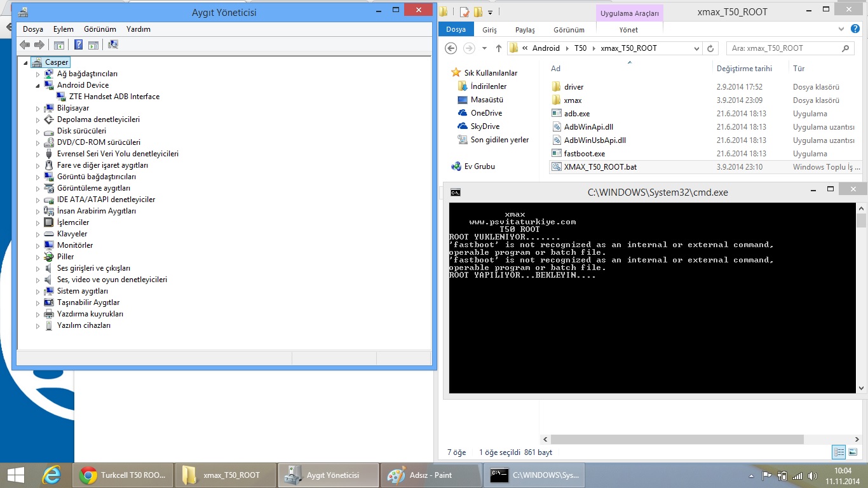The image size is (868, 488).
Task: Switch to the Paylaş ribbon tab
Action: (x=525, y=30)
